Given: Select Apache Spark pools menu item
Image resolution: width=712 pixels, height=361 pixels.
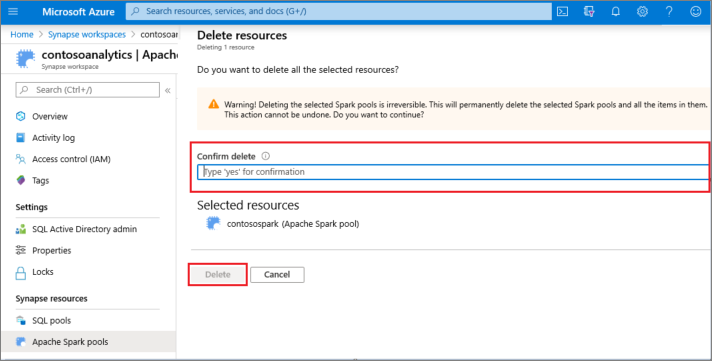Looking at the screenshot, I should click(89, 341).
